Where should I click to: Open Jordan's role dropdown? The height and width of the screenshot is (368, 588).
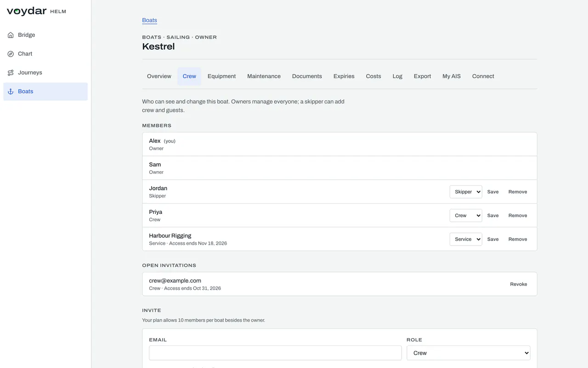tap(466, 192)
